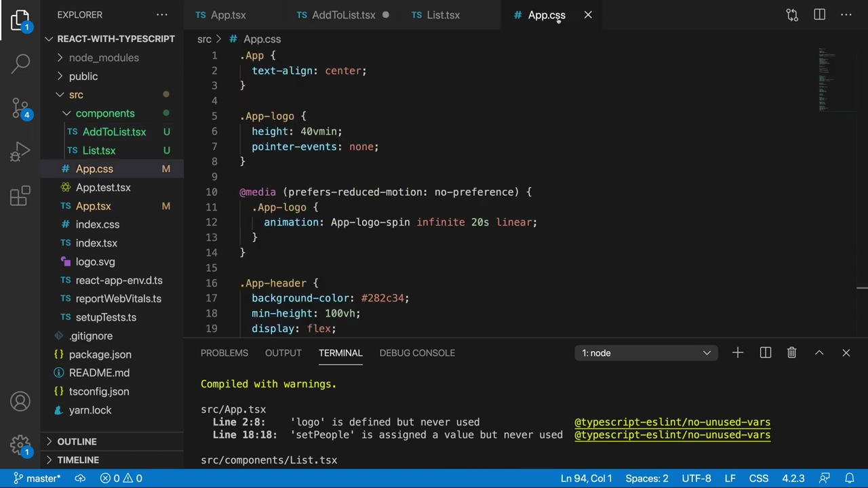Viewport: 868px width, 488px height.
Task: Open the OUTPUT panel tab
Action: pyautogui.click(x=283, y=352)
